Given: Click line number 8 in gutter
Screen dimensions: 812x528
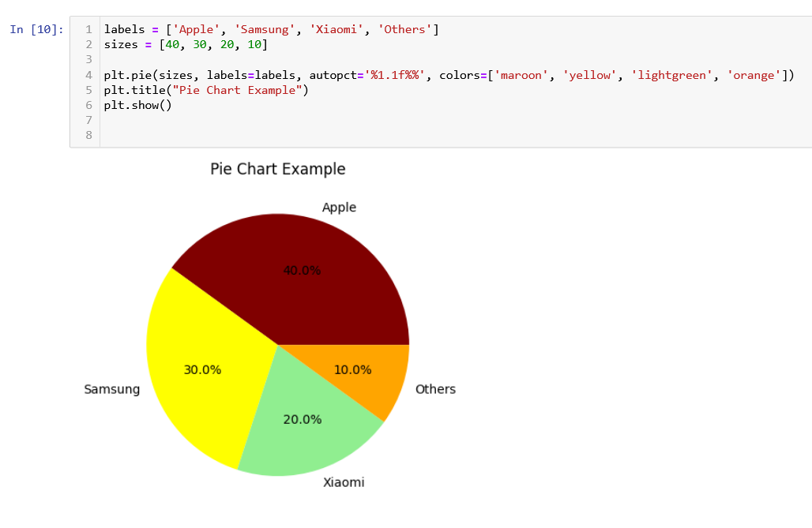Looking at the screenshot, I should click(x=88, y=135).
